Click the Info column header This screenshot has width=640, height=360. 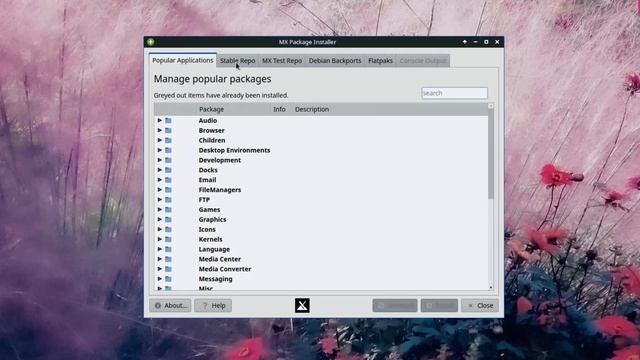click(279, 109)
